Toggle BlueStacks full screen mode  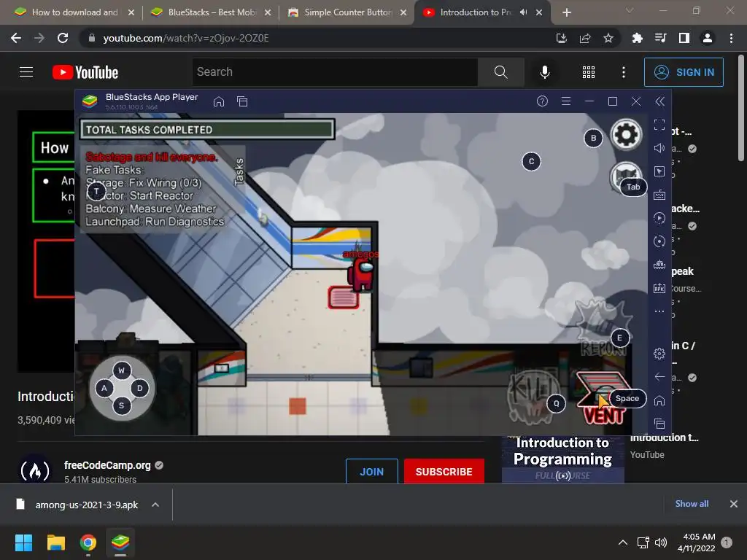click(x=659, y=125)
